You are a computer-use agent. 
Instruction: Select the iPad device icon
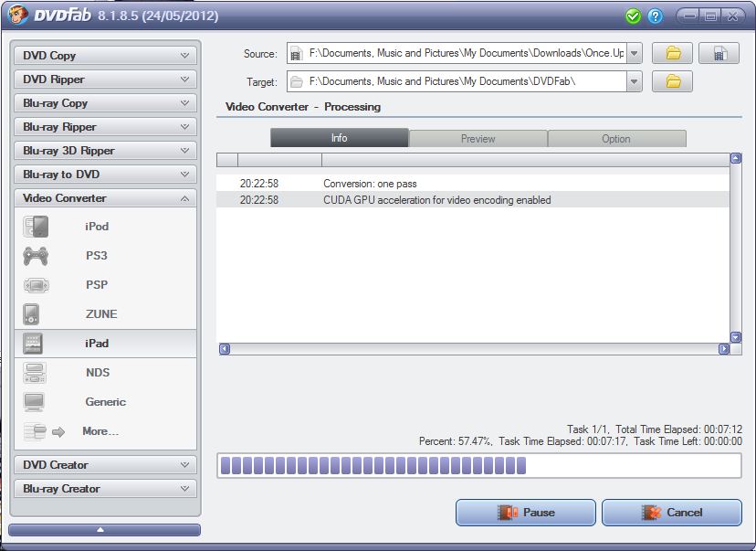coord(33,344)
